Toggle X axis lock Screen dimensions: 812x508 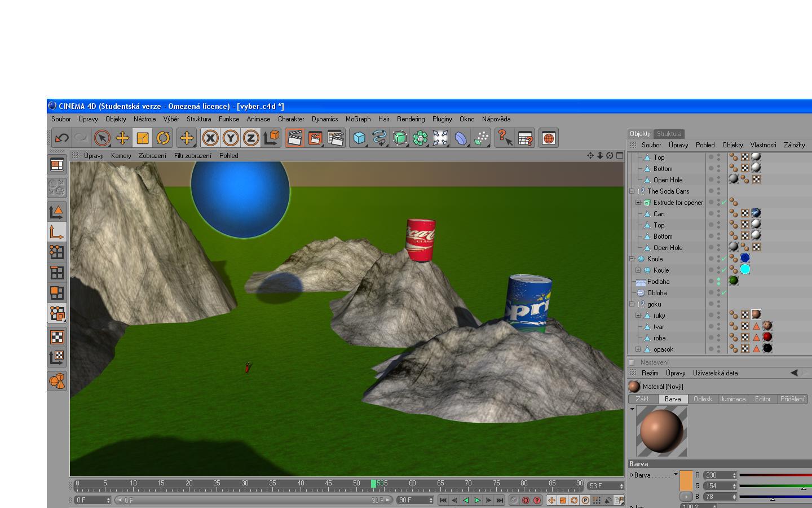[210, 138]
